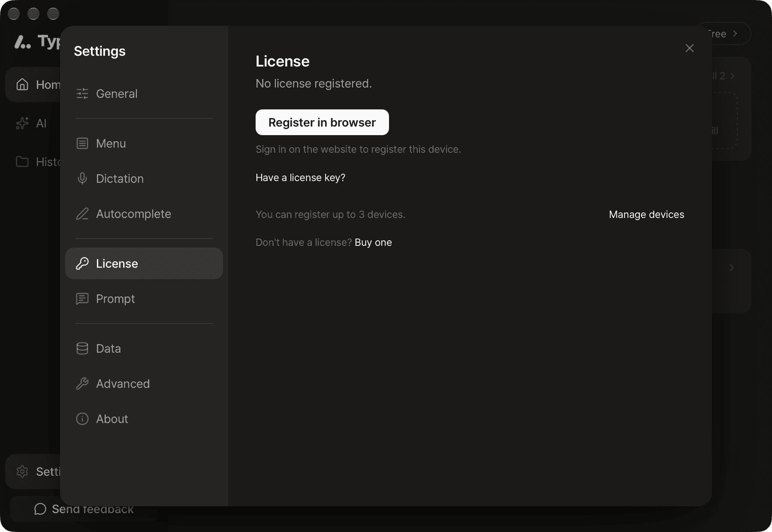Screen dimensions: 772x532
Task: Switch to Dictation settings
Action: (144, 178)
